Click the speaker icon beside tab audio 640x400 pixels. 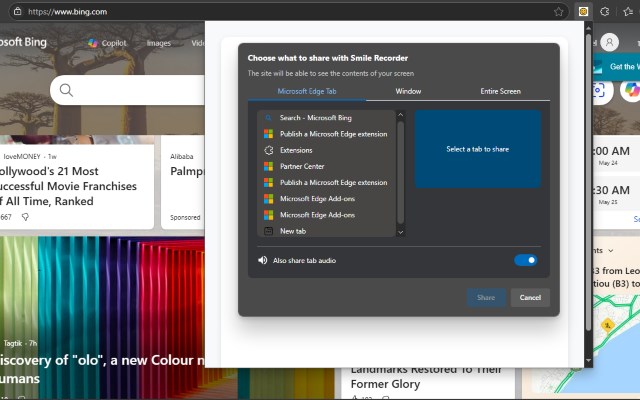click(x=262, y=260)
